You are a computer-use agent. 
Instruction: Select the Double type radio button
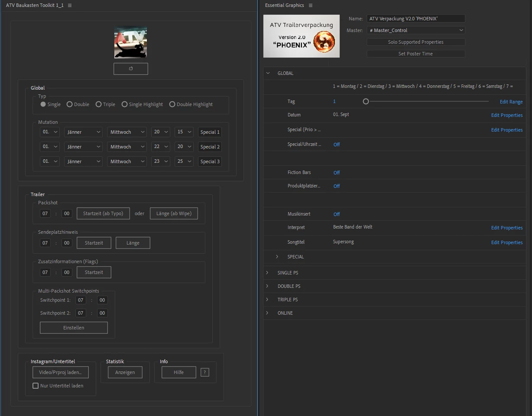(69, 104)
